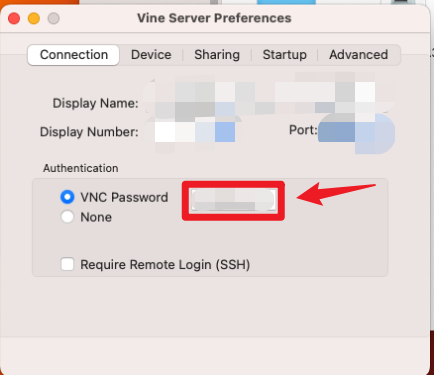Viewport: 434px width, 375px height.
Task: Click the Display Name label
Action: (x=95, y=103)
